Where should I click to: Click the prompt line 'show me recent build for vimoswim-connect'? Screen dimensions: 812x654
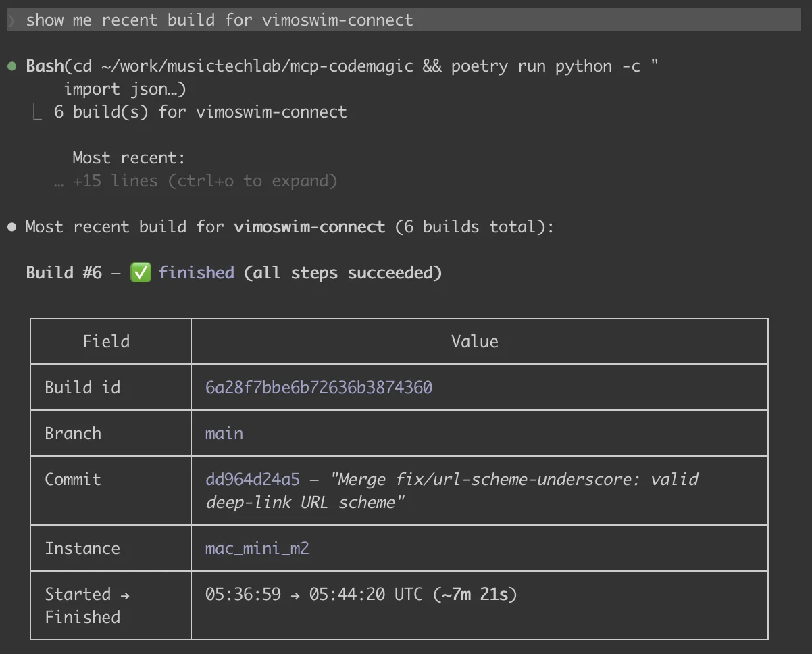[404, 20]
